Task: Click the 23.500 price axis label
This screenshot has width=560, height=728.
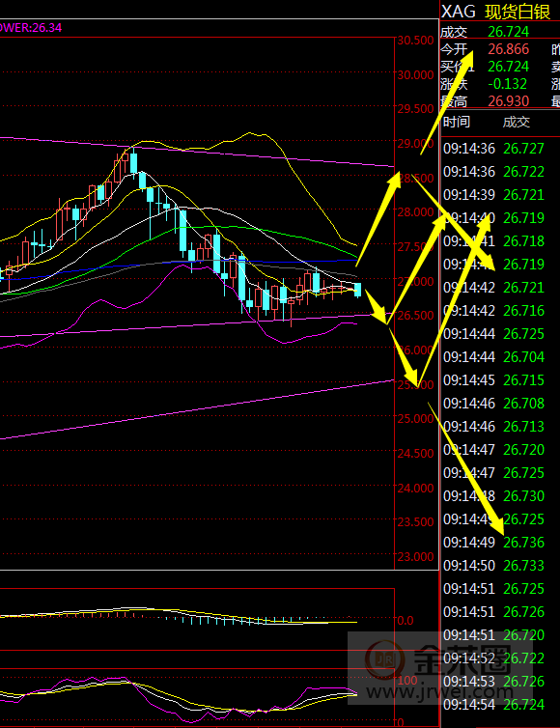Action: click(415, 522)
